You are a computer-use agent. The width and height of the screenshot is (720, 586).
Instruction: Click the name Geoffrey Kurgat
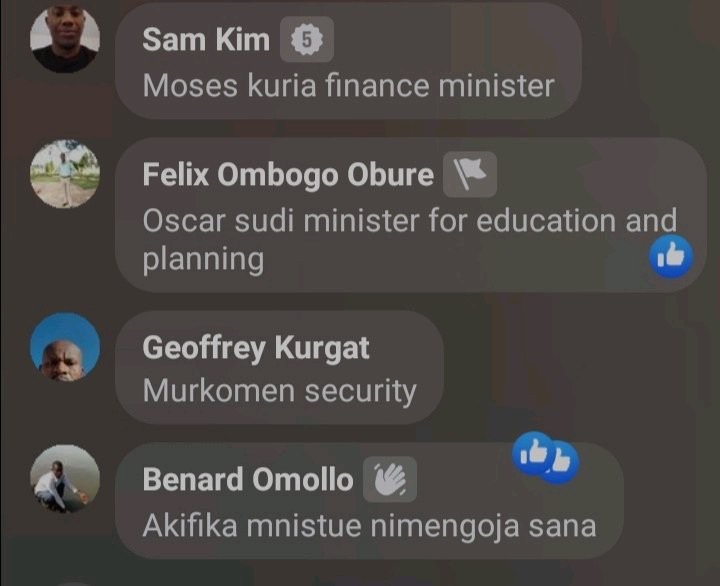pos(256,348)
